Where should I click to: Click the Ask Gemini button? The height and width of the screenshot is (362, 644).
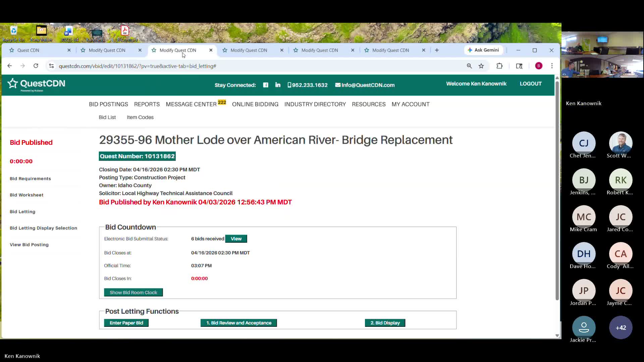[x=483, y=50]
